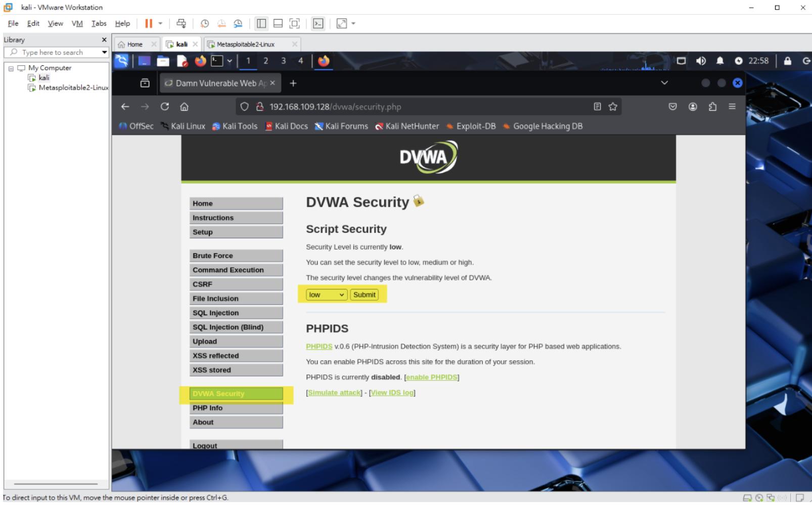Switch to workspace 4
The image size is (812, 505).
coord(300,61)
